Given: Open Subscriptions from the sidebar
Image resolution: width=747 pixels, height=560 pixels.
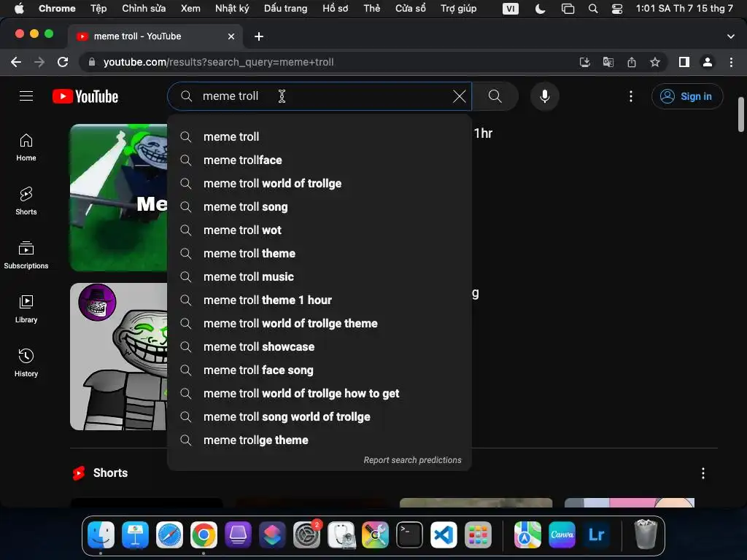Looking at the screenshot, I should click(26, 255).
